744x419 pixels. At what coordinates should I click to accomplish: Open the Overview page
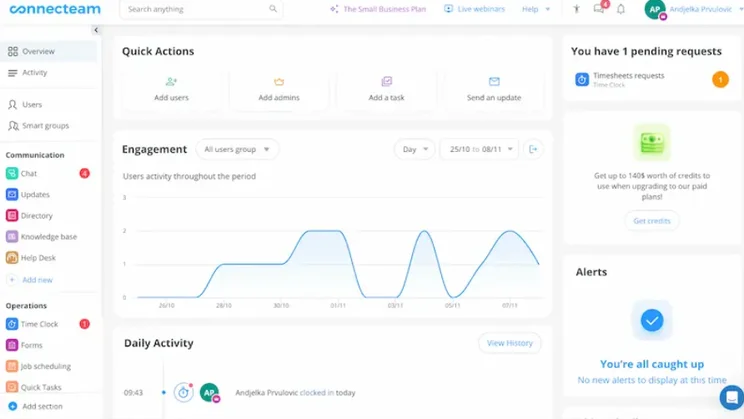(x=49, y=51)
